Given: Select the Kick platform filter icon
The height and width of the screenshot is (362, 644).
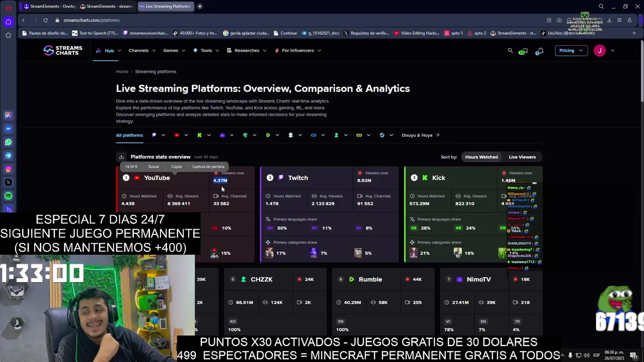Looking at the screenshot, I should coord(199,135).
